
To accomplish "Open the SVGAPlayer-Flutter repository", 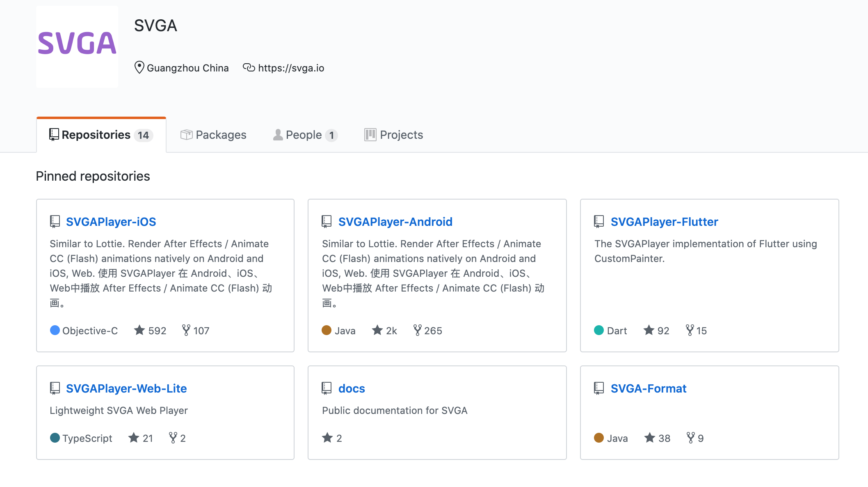I will point(664,222).
